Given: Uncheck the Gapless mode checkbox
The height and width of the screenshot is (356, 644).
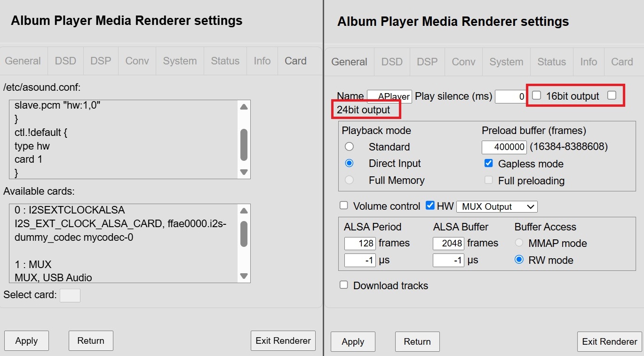Looking at the screenshot, I should (x=489, y=163).
